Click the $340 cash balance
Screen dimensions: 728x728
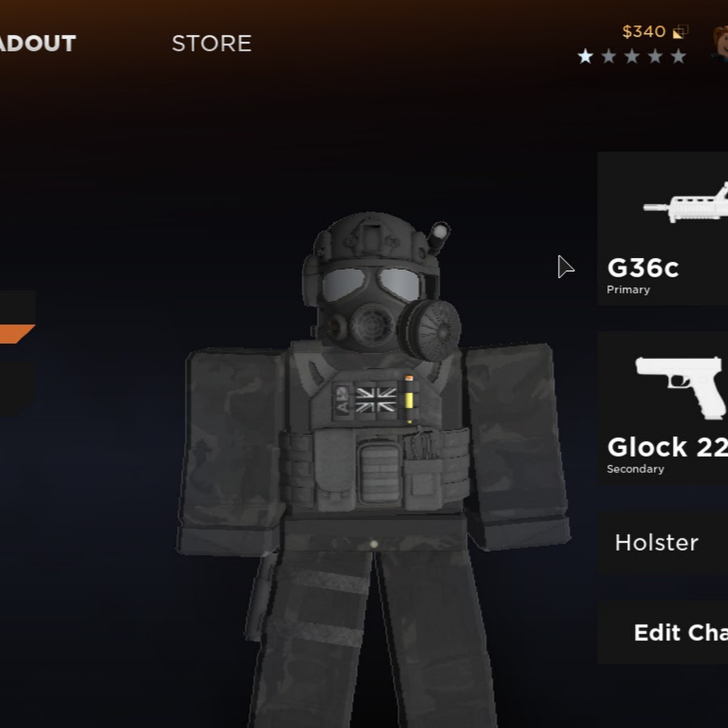(644, 32)
